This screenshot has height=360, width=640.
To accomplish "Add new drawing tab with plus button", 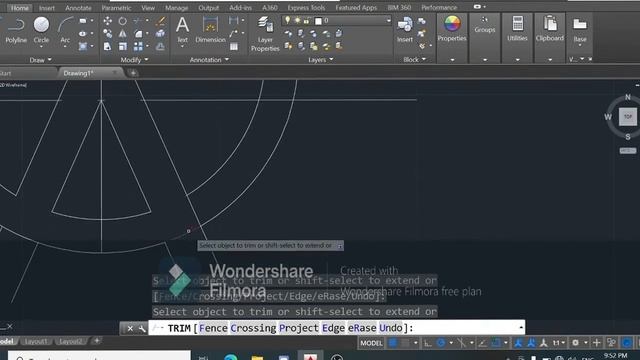I will tap(133, 73).
